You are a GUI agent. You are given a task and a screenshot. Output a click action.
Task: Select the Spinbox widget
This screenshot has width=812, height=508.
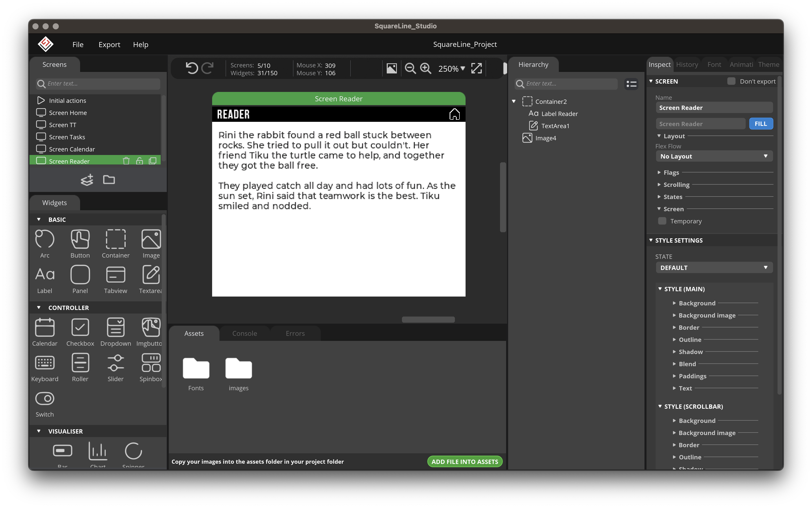point(151,367)
